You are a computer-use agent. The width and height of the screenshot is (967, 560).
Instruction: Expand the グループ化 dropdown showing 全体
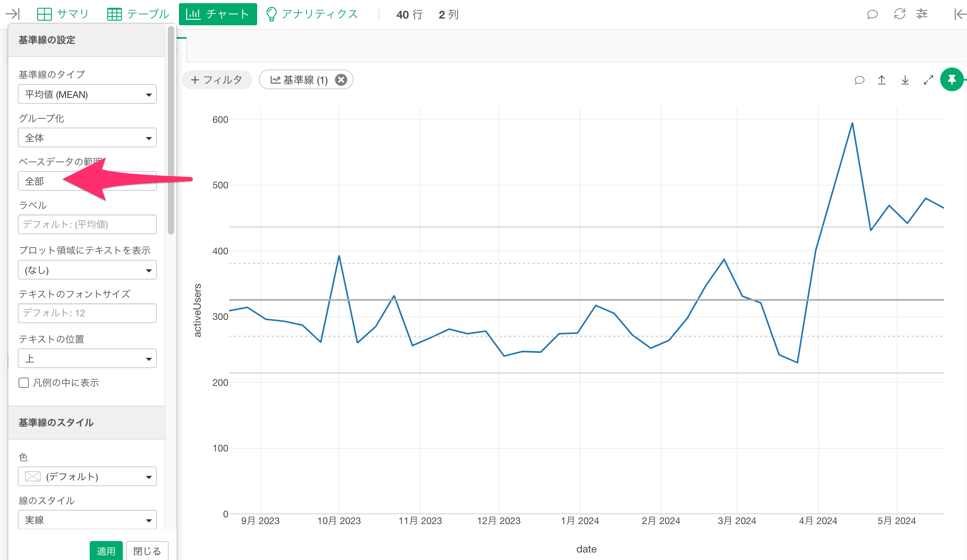[x=87, y=138]
